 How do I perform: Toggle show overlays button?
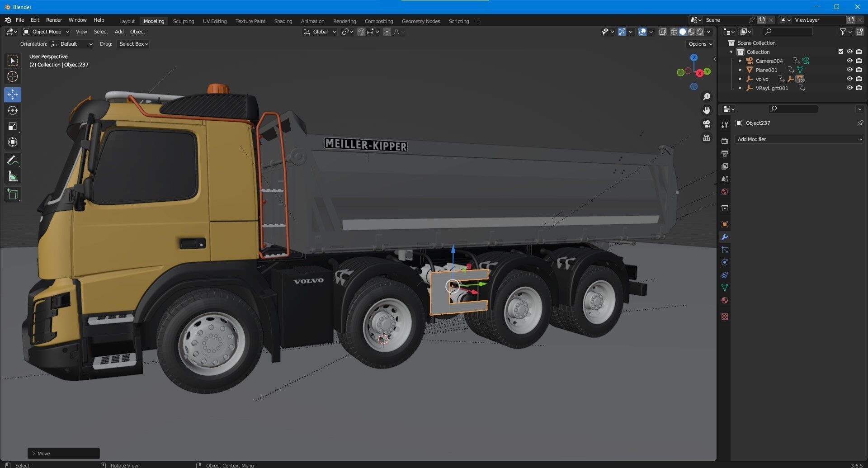point(642,32)
